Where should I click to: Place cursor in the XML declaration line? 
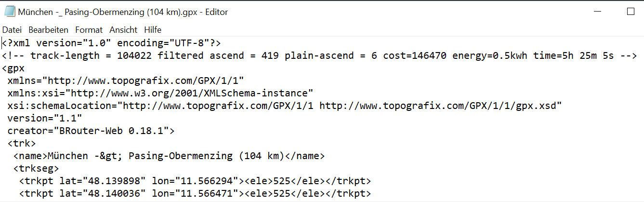point(111,43)
